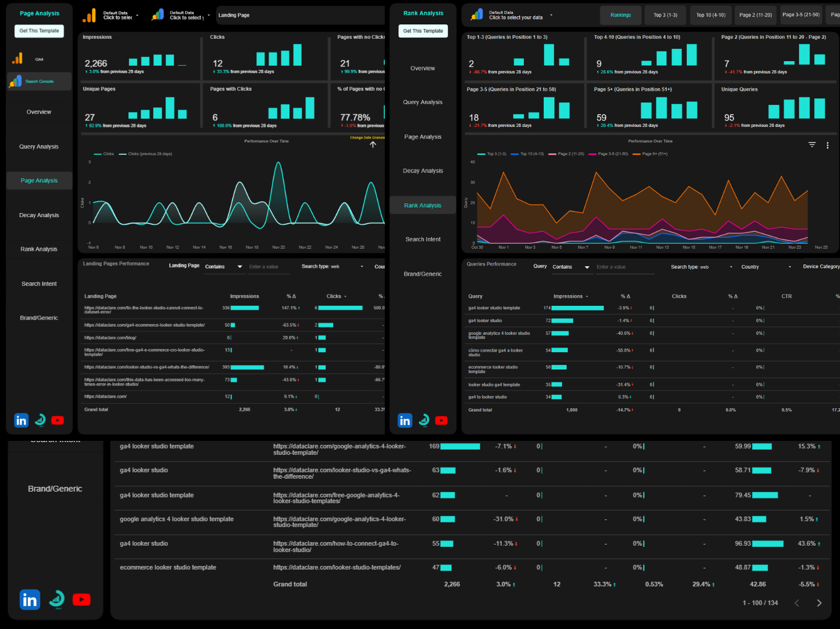840x629 pixels.
Task: Open the YouTube icon below the Rank Analysis report
Action: click(441, 420)
